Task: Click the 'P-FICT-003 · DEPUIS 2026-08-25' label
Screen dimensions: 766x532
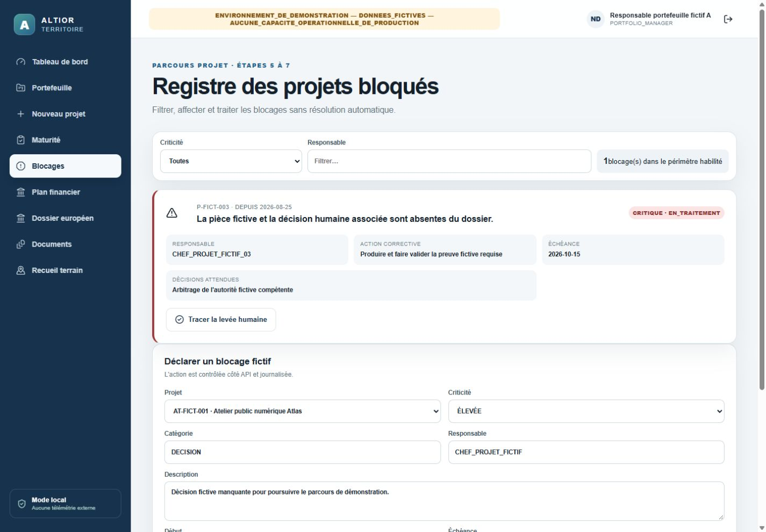Action: click(244, 207)
